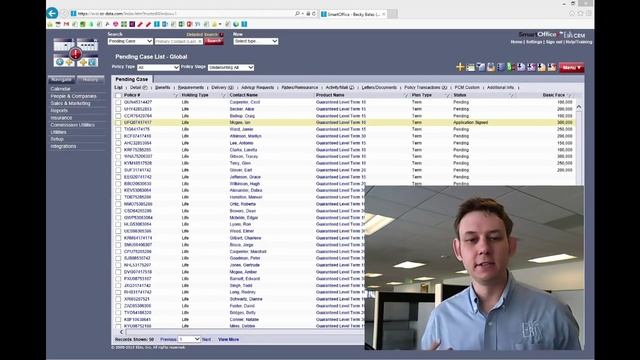Check the box for Atkinson, Marilyn row

pyautogui.click(x=118, y=136)
